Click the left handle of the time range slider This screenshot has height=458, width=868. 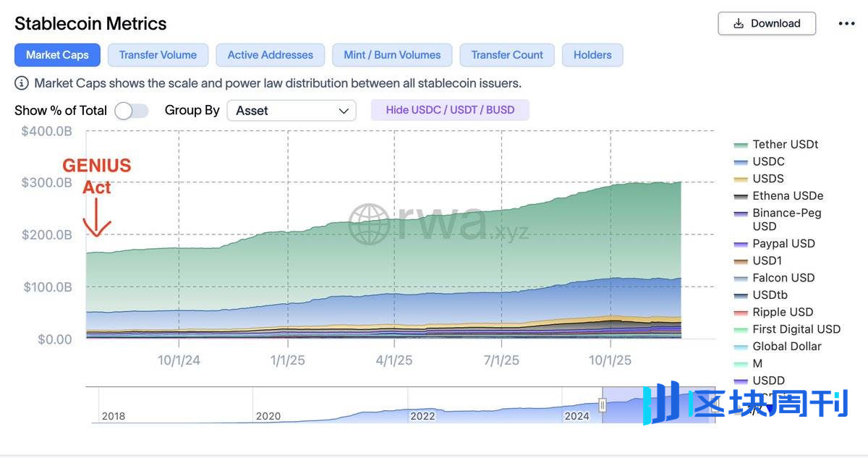[602, 405]
